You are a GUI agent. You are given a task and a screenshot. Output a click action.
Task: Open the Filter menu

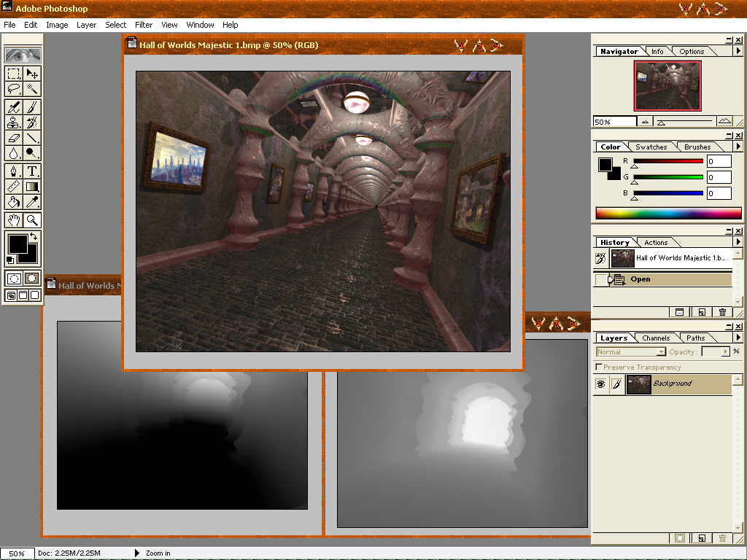click(x=144, y=25)
